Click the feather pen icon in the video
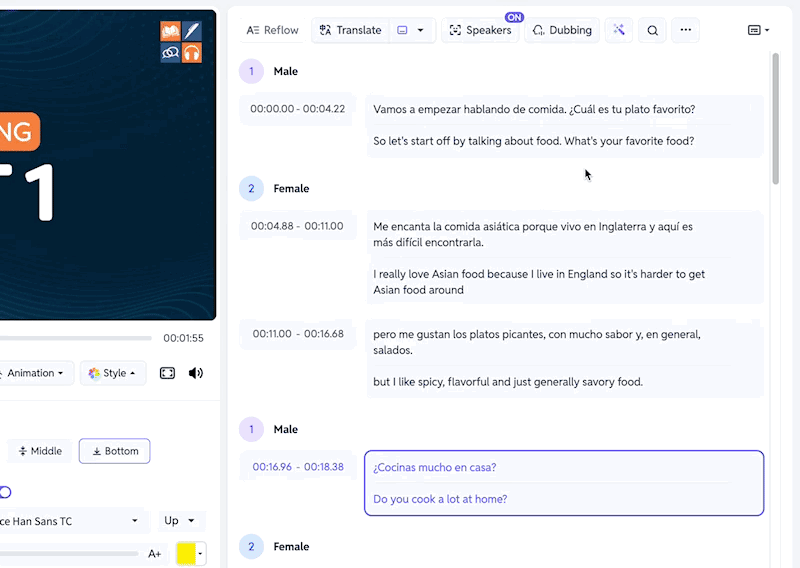 (x=192, y=31)
